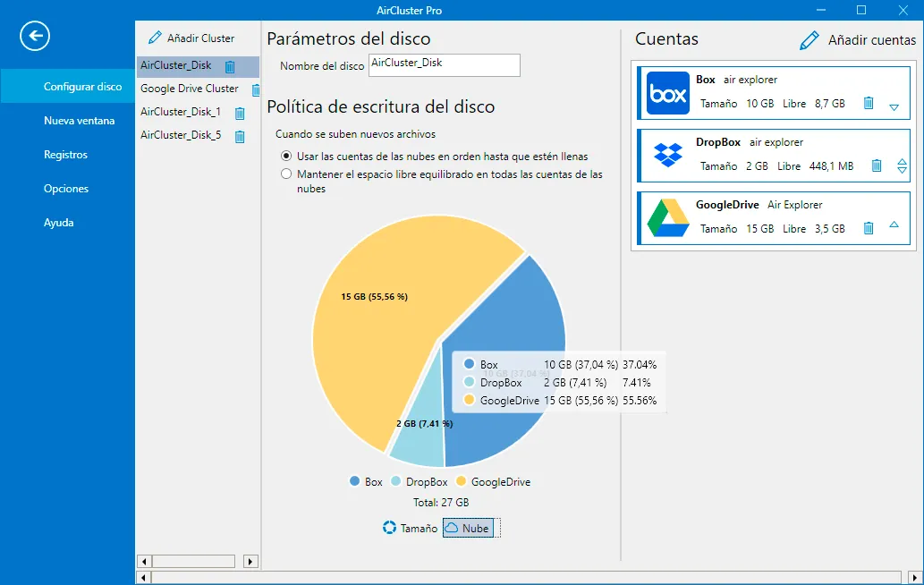Click the Añadir cuentas pencil icon
924x585 pixels.
tap(810, 40)
